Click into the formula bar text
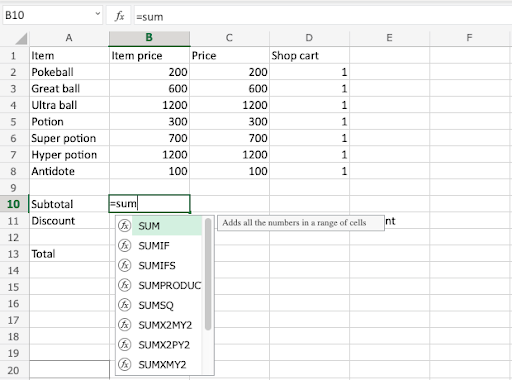Image resolution: width=512 pixels, height=380 pixels. pyautogui.click(x=150, y=17)
